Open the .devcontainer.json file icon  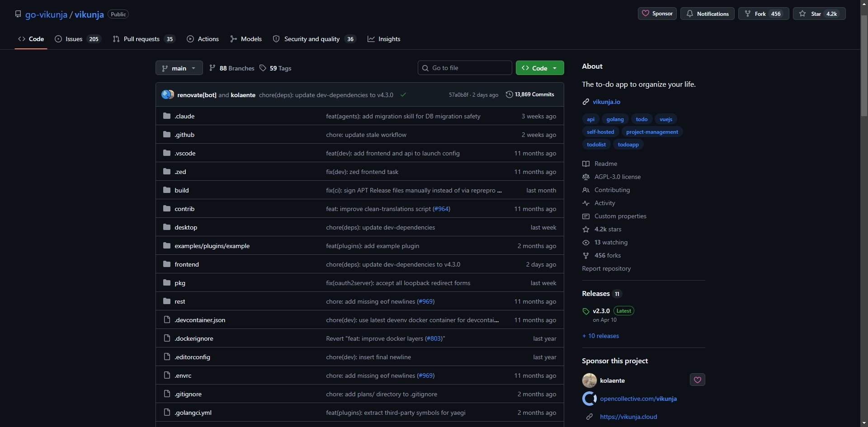[x=167, y=320]
